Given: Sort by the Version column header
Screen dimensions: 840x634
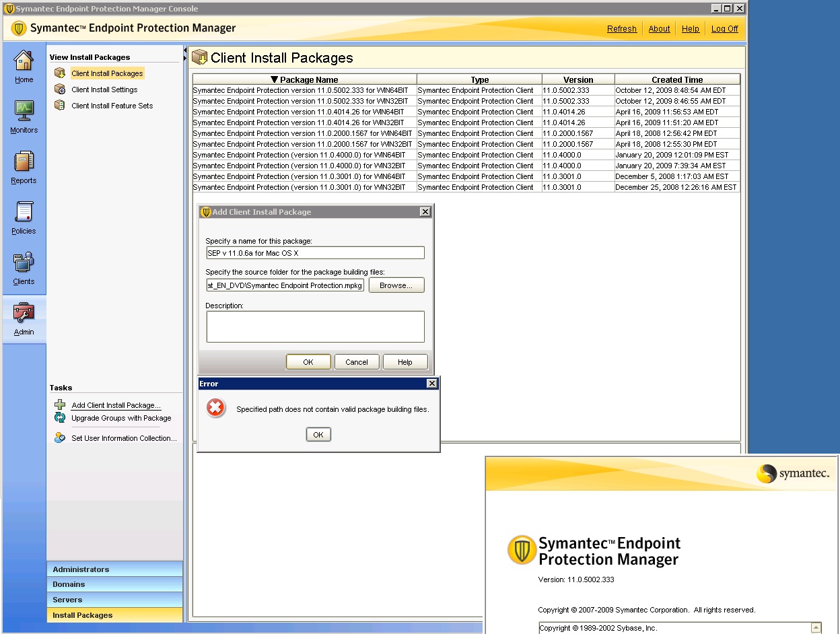Looking at the screenshot, I should click(x=578, y=79).
